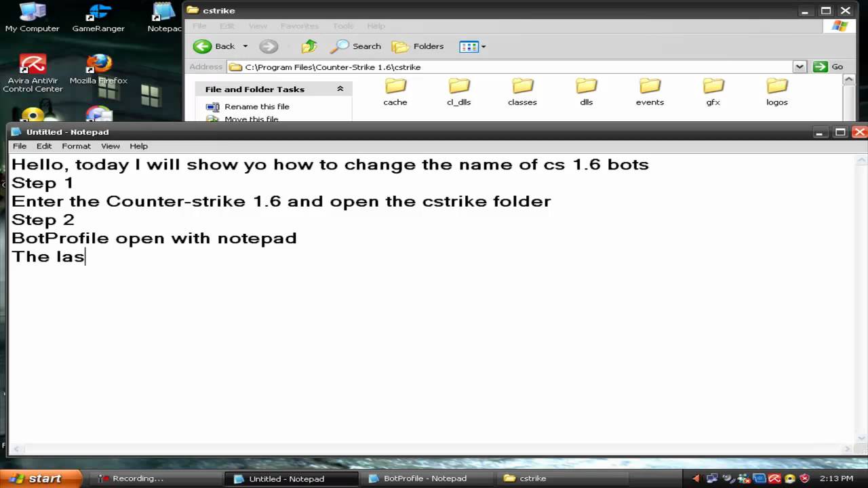
Task: Select the logos folder
Action: click(x=776, y=92)
